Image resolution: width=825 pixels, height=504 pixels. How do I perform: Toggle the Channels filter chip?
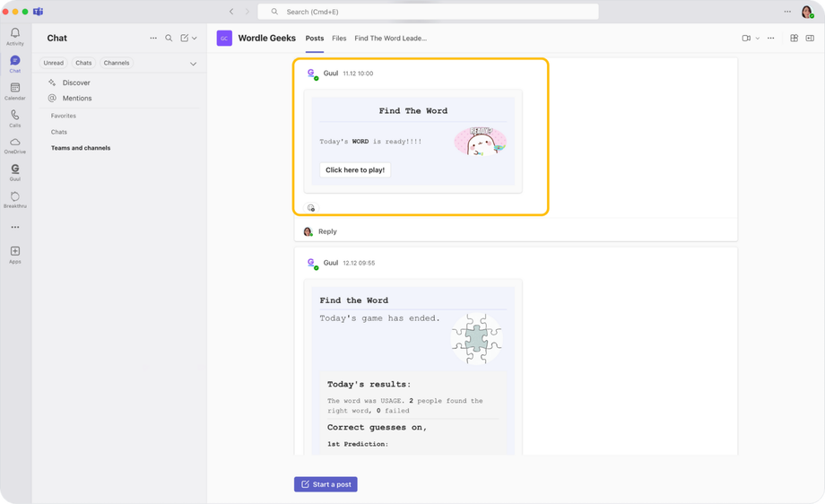point(117,63)
